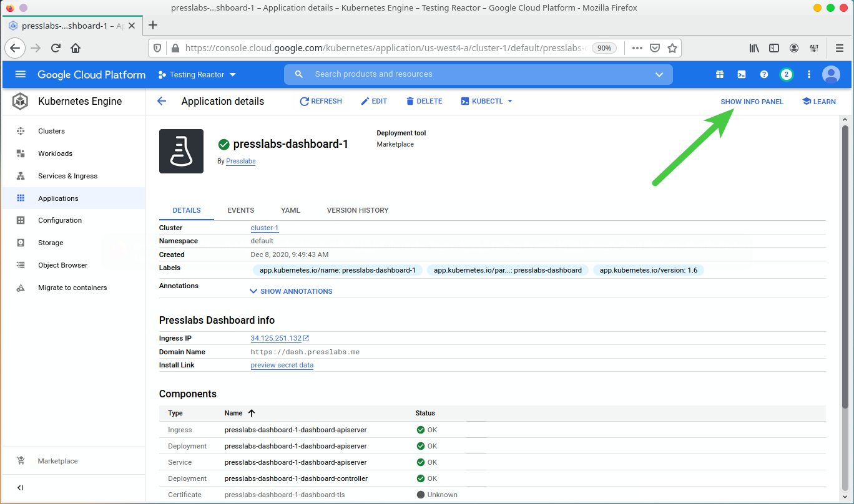The image size is (854, 504).
Task: Open Firefox application menu
Action: click(x=840, y=48)
